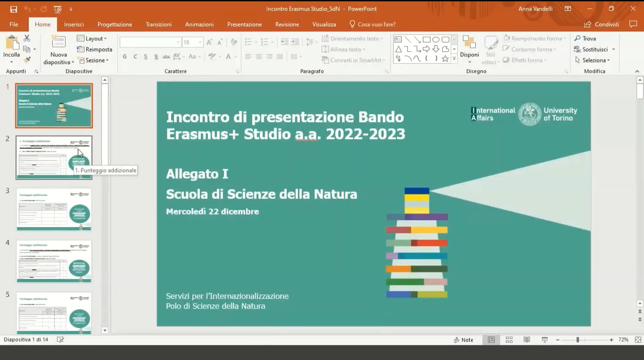
Task: Toggle ribbon display options button
Action: (568, 9)
